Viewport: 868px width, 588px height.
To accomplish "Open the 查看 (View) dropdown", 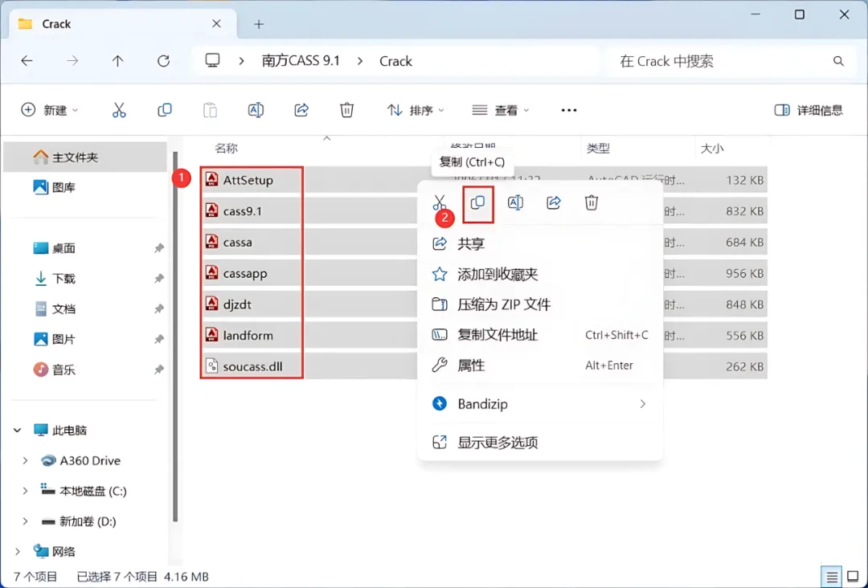I will click(501, 110).
